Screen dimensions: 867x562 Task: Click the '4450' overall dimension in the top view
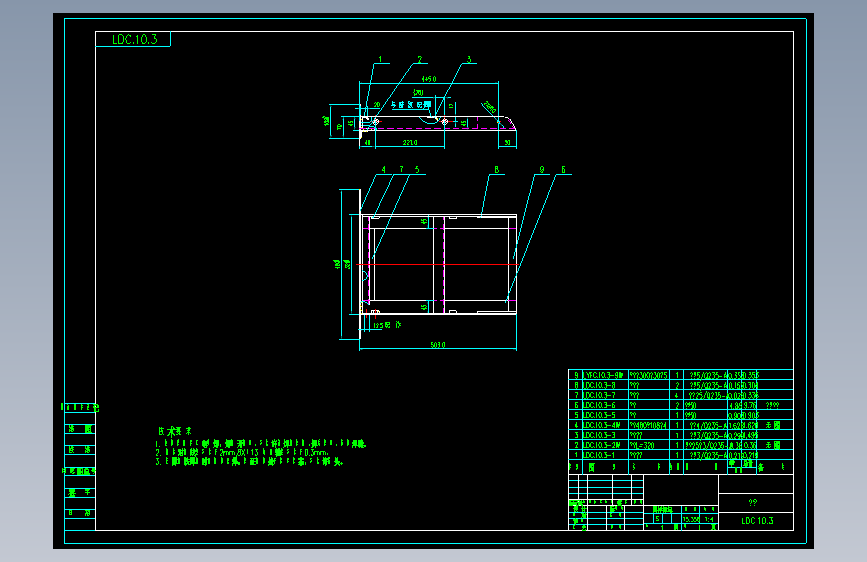(429, 79)
